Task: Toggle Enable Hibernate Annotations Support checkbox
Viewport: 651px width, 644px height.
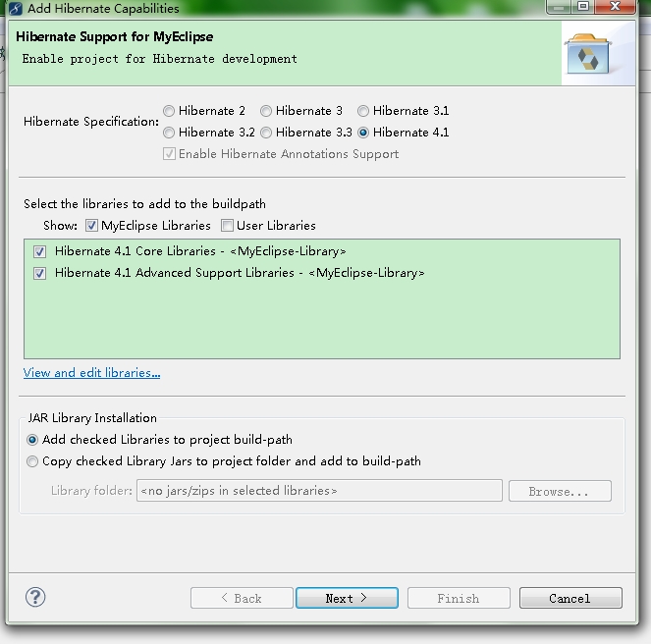Action: pyautogui.click(x=169, y=154)
